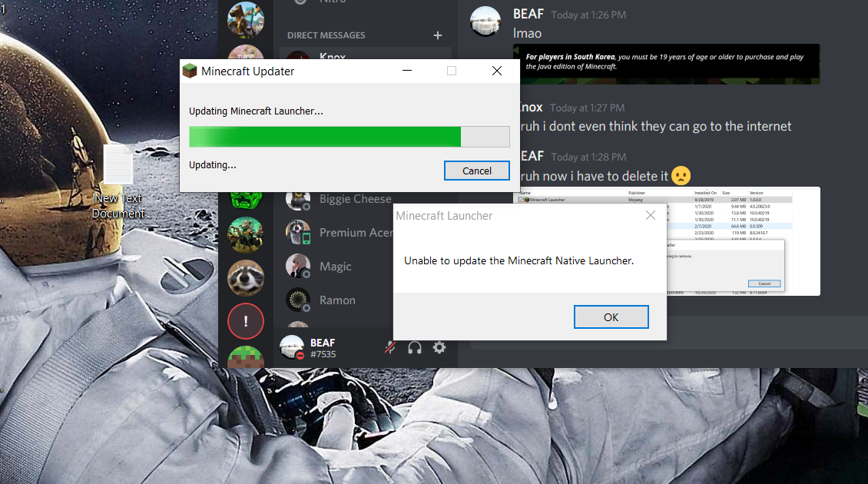This screenshot has height=484, width=868.
Task: Click Magic's avatar in the DM list
Action: tap(298, 267)
